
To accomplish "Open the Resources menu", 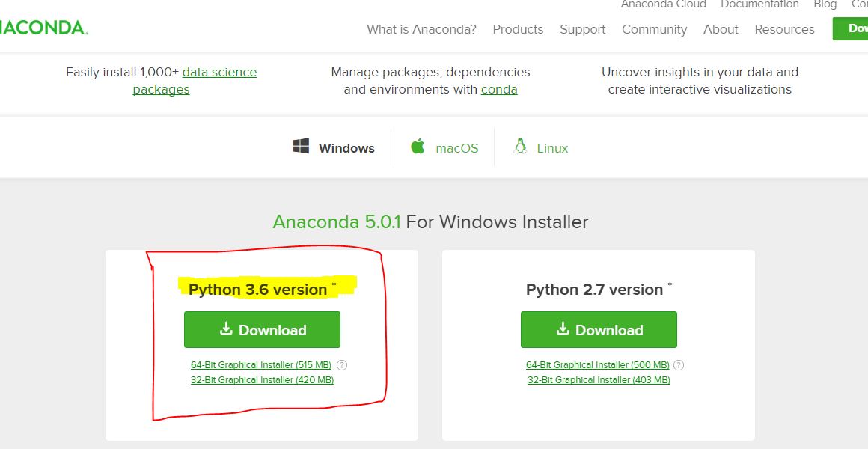I will point(784,29).
